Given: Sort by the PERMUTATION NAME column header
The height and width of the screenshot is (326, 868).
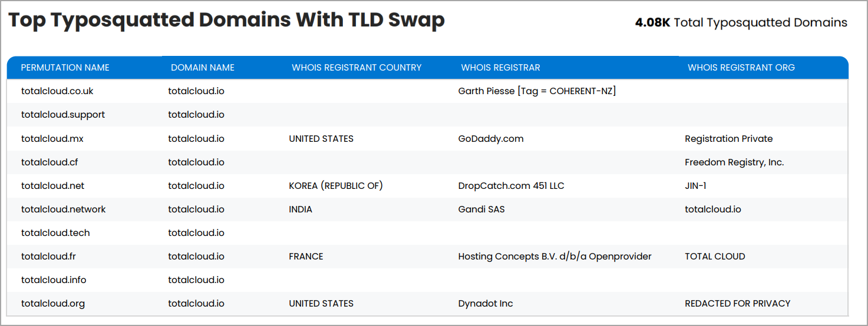Looking at the screenshot, I should click(65, 68).
